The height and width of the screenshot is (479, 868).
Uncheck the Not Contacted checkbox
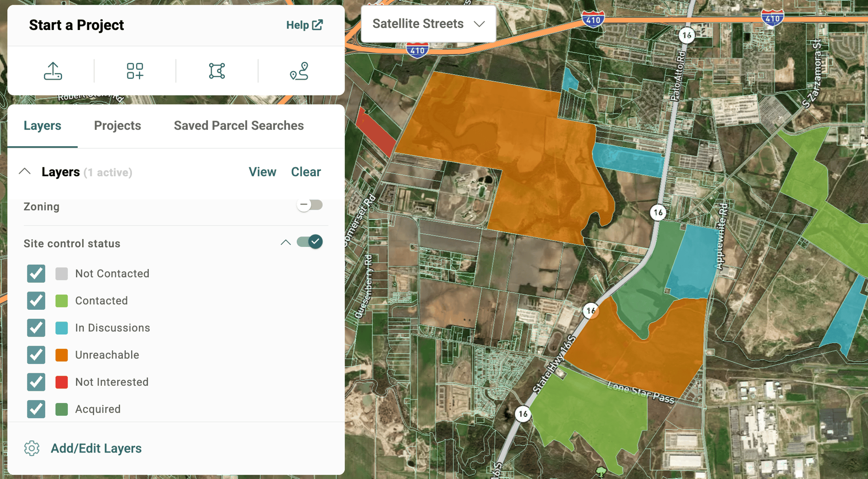pyautogui.click(x=36, y=273)
